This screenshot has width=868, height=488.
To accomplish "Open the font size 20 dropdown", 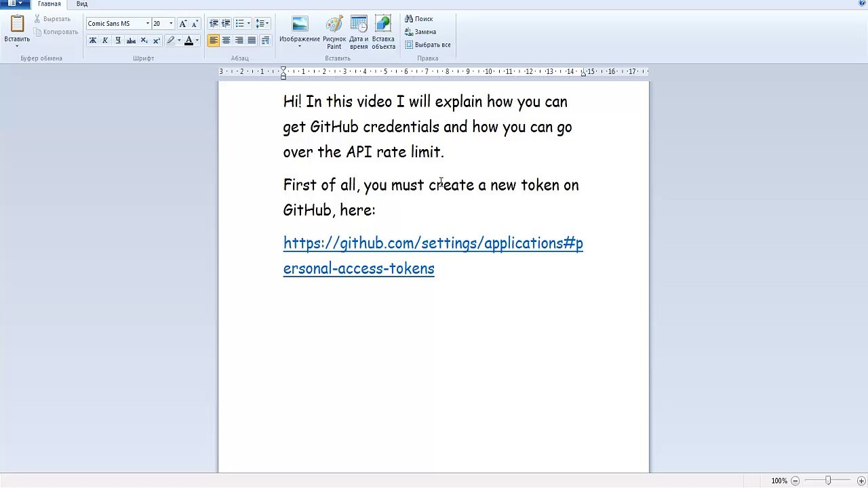I will coord(171,24).
